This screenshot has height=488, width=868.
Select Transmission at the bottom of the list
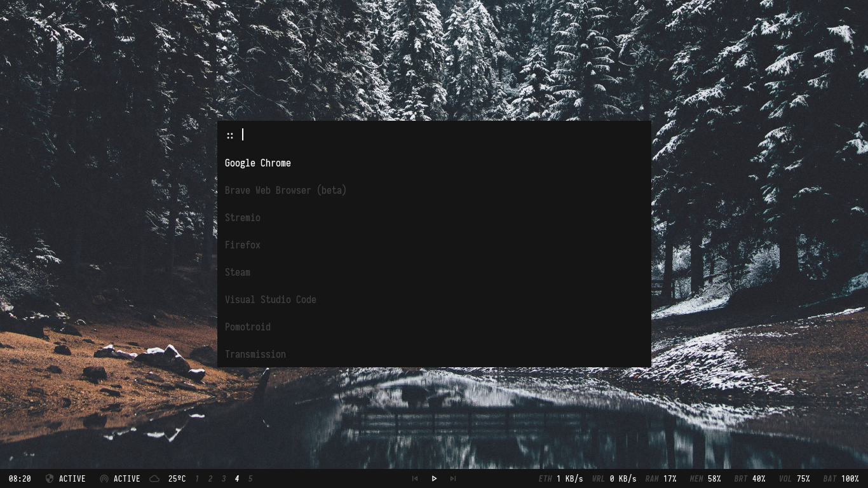coord(434,354)
